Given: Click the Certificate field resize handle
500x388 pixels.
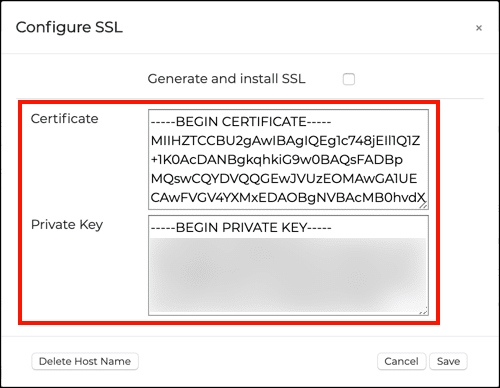Looking at the screenshot, I should (423, 205).
